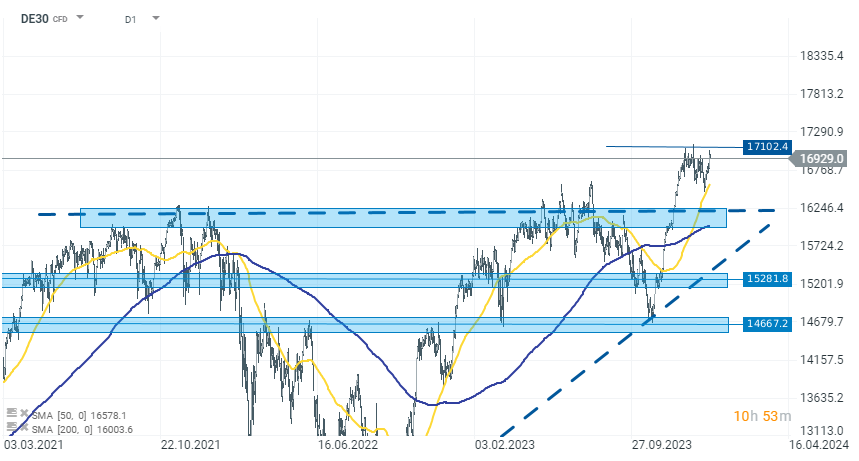
Task: Remove the SMA 50 indicator
Action: point(24,413)
